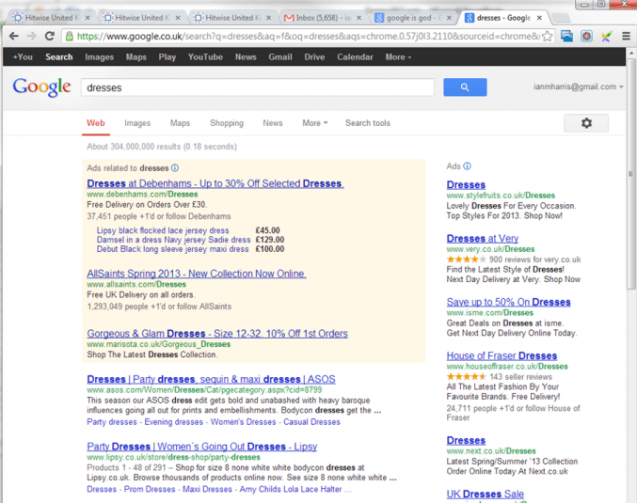The image size is (637, 503).
Task: Open UK Dresses Sale ad link
Action: pyautogui.click(x=485, y=494)
